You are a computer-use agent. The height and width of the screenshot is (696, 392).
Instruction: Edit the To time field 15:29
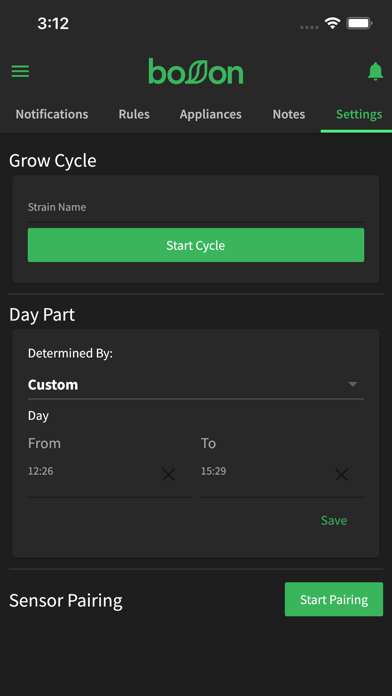click(265, 477)
